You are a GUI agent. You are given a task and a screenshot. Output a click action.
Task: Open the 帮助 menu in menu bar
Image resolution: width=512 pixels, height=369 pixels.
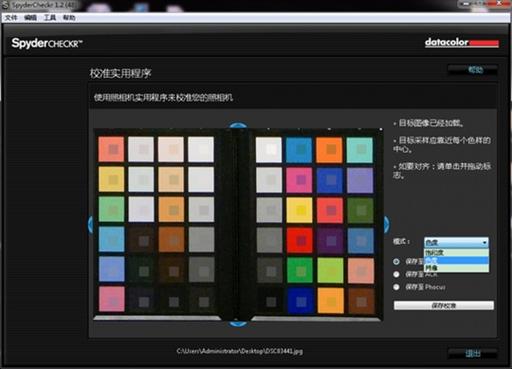click(69, 17)
